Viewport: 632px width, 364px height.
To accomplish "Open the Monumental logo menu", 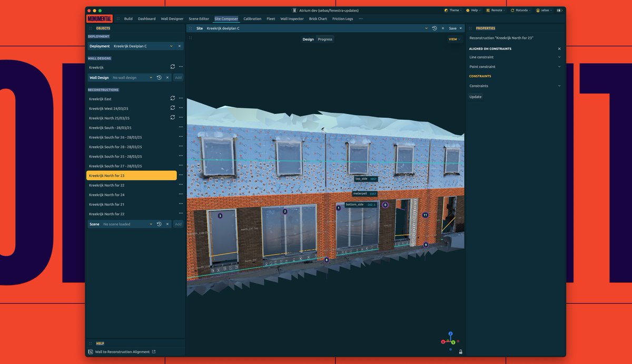I will (x=100, y=18).
